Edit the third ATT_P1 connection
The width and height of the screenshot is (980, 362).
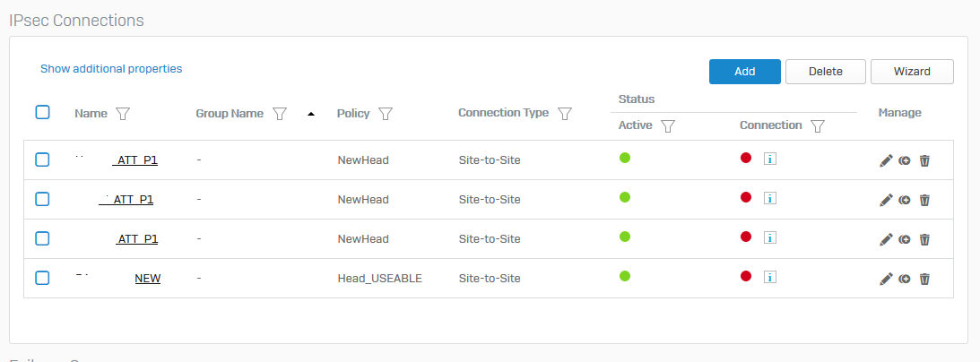tap(886, 239)
